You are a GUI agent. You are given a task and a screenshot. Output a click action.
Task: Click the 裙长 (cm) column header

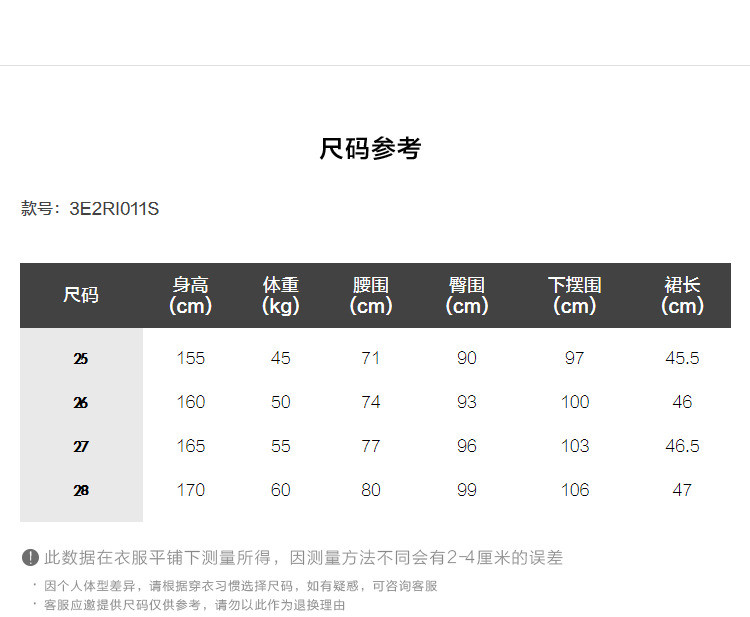pos(682,295)
